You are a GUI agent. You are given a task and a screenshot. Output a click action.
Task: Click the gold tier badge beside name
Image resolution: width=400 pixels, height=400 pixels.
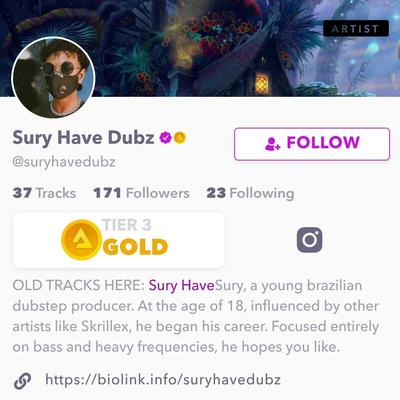coord(180,137)
